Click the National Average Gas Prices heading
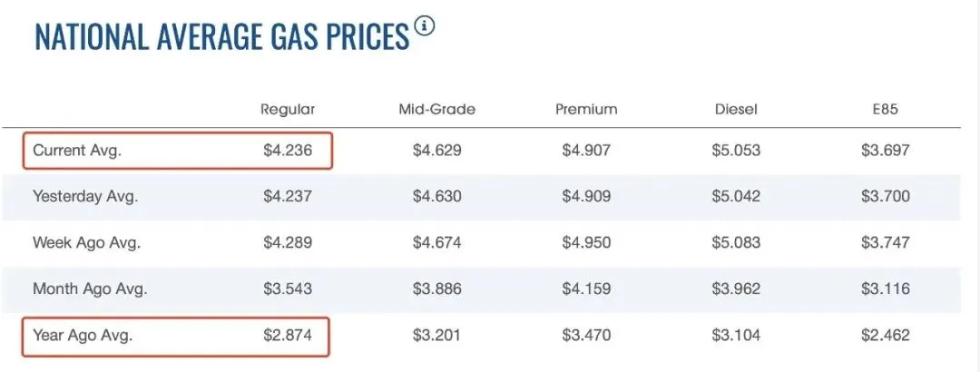 [x=222, y=36]
